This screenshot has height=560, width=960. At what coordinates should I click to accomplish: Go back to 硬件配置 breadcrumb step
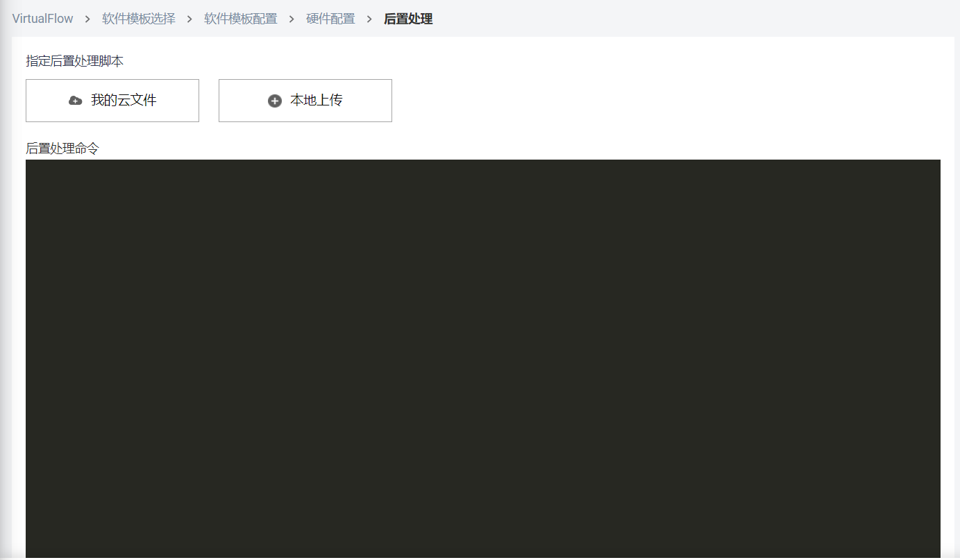pyautogui.click(x=330, y=19)
